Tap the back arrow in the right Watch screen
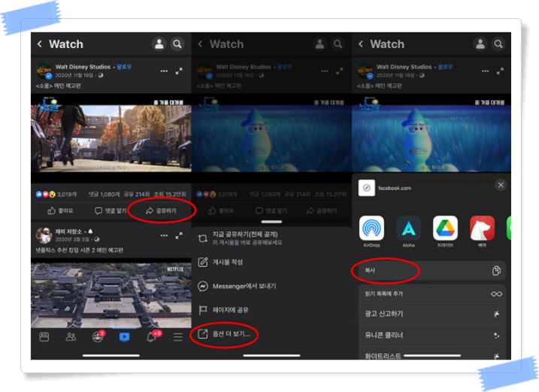 click(x=361, y=44)
